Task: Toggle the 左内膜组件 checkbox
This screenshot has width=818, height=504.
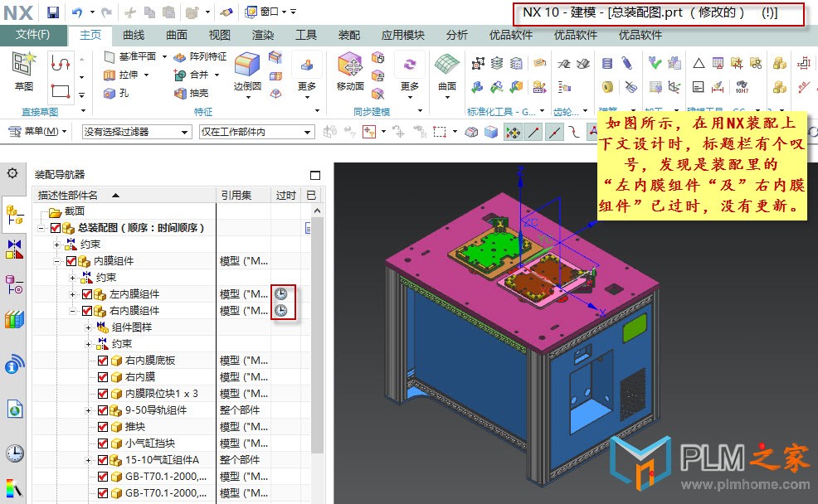Action: [87, 294]
